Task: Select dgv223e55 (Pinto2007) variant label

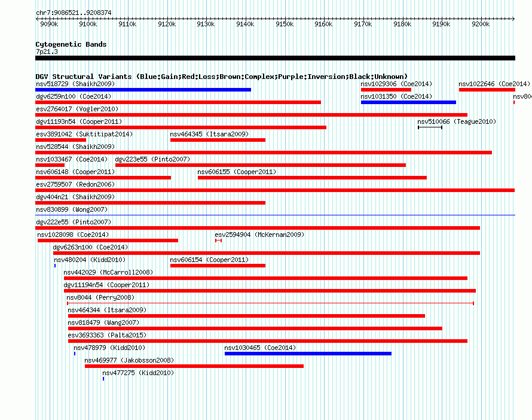Action: pyautogui.click(x=152, y=159)
